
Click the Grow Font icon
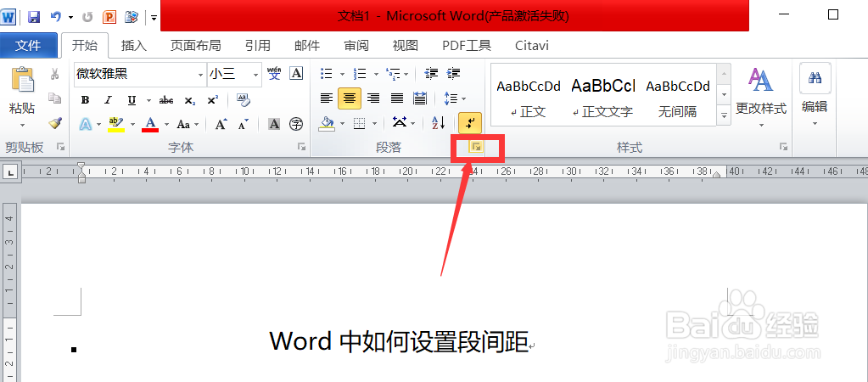[221, 124]
